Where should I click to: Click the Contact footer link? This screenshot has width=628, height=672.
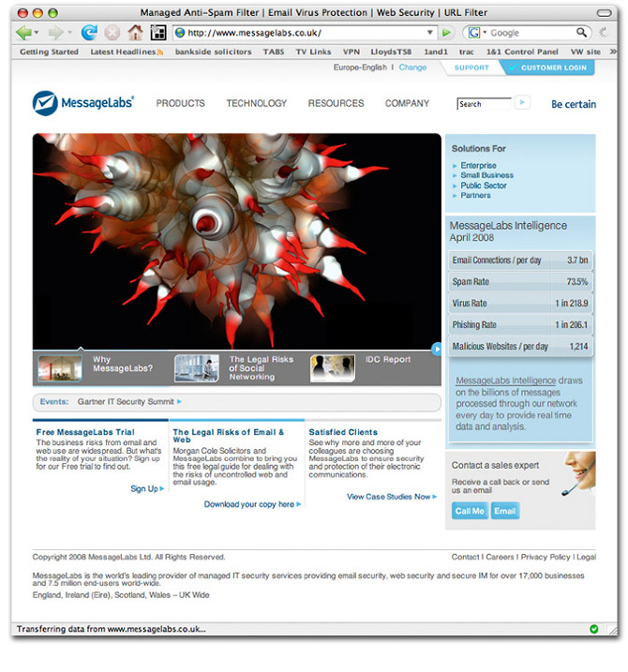(465, 557)
